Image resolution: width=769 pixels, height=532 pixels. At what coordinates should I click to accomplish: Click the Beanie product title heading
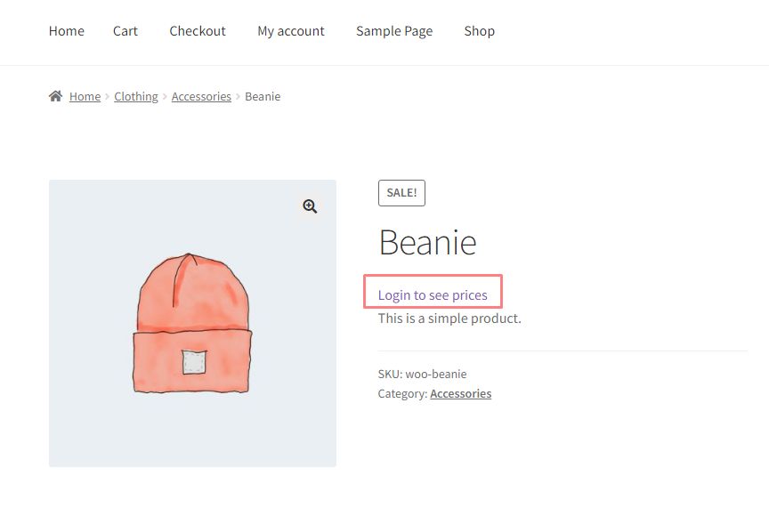click(x=427, y=242)
